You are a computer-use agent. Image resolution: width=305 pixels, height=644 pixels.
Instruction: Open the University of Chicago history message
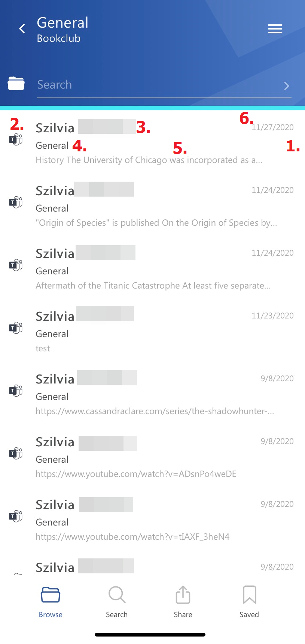click(149, 160)
